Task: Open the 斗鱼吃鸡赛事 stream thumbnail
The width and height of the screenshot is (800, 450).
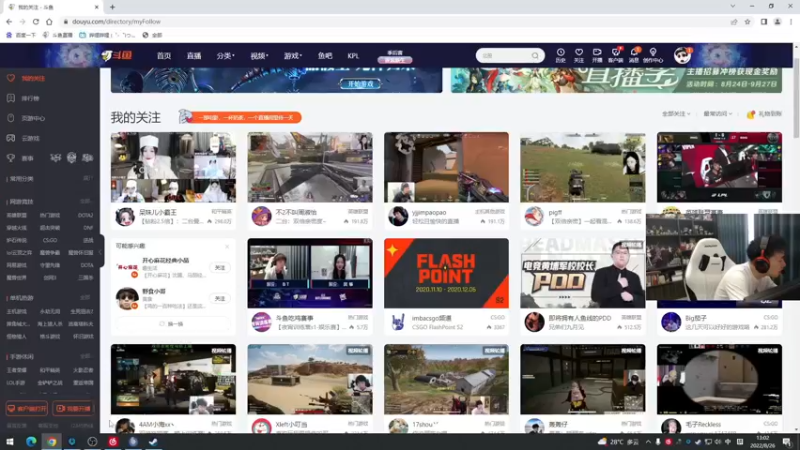Action: tap(310, 273)
